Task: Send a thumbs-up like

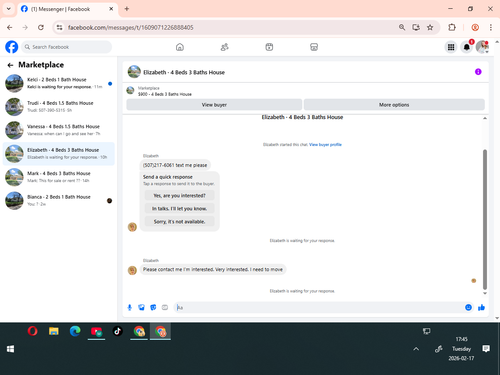Action: tap(481, 307)
